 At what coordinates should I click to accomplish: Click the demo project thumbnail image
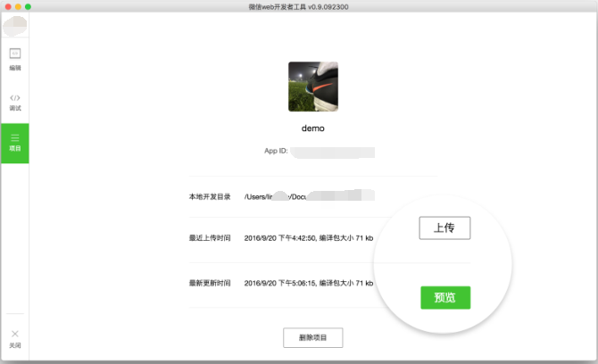312,87
